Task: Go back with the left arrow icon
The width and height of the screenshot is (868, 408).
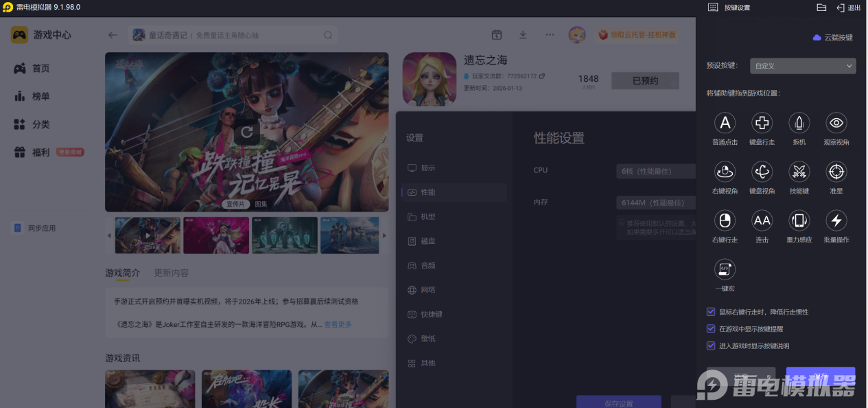Action: point(113,35)
